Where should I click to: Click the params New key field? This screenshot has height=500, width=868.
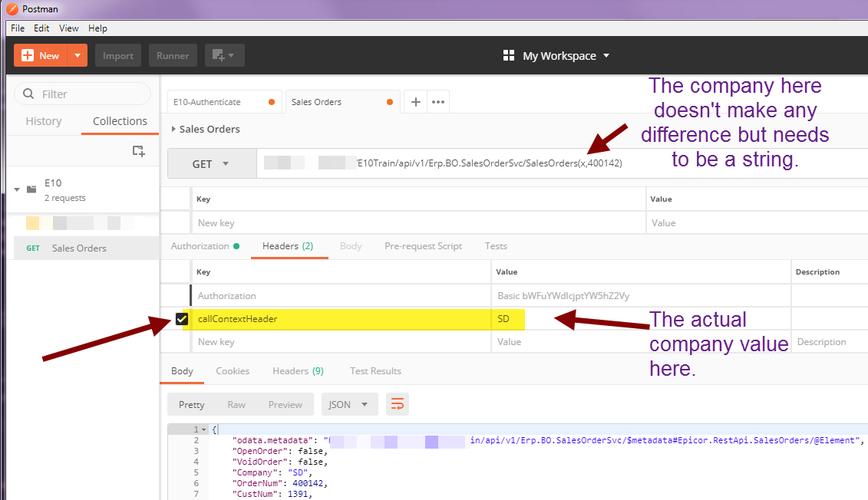[418, 223]
